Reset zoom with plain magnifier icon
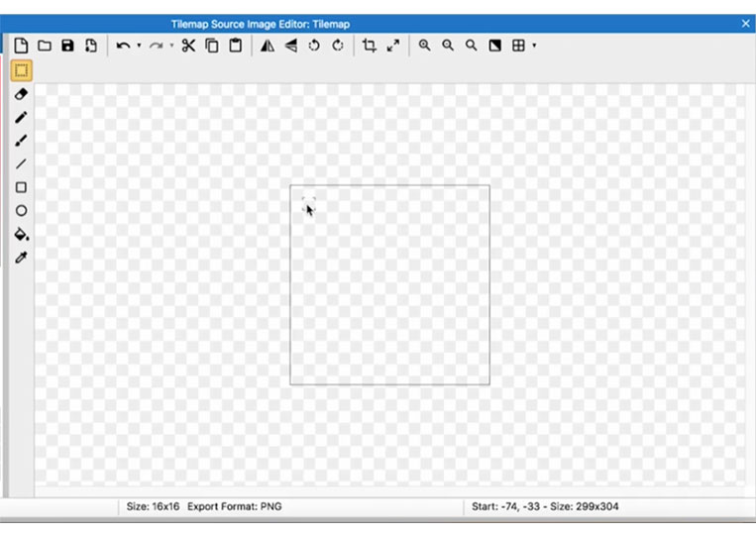 coord(471,46)
